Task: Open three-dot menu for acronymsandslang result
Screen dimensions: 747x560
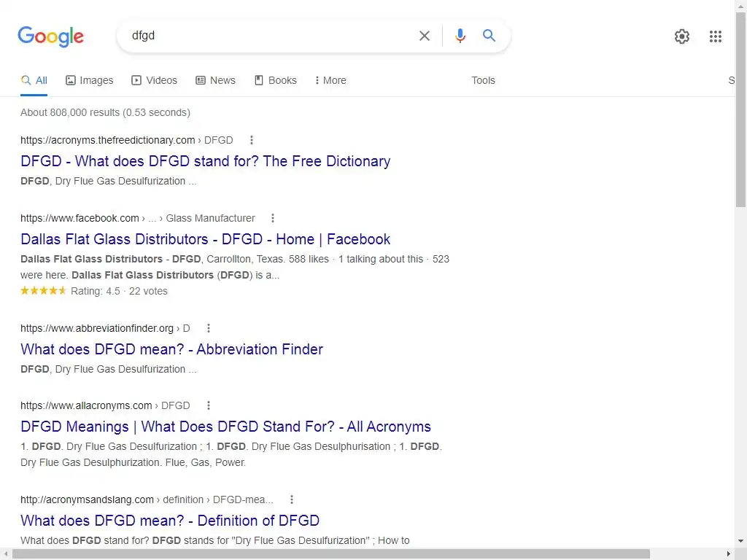Action: click(292, 499)
